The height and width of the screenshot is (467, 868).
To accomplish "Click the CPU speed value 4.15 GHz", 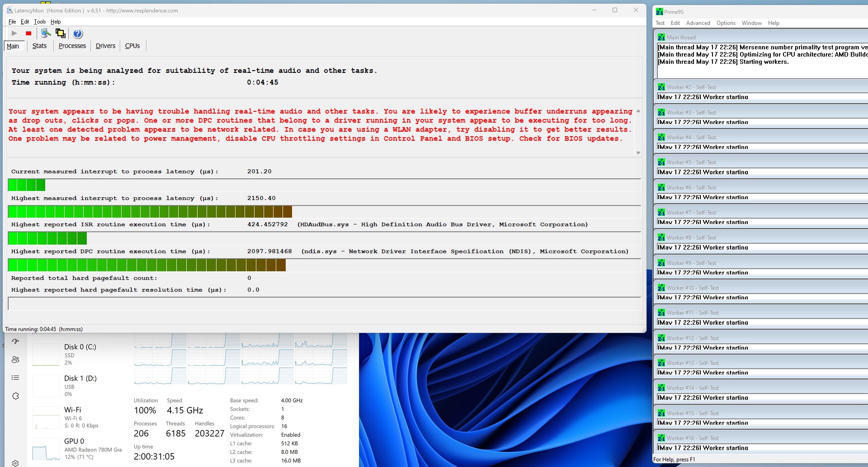I will [185, 410].
